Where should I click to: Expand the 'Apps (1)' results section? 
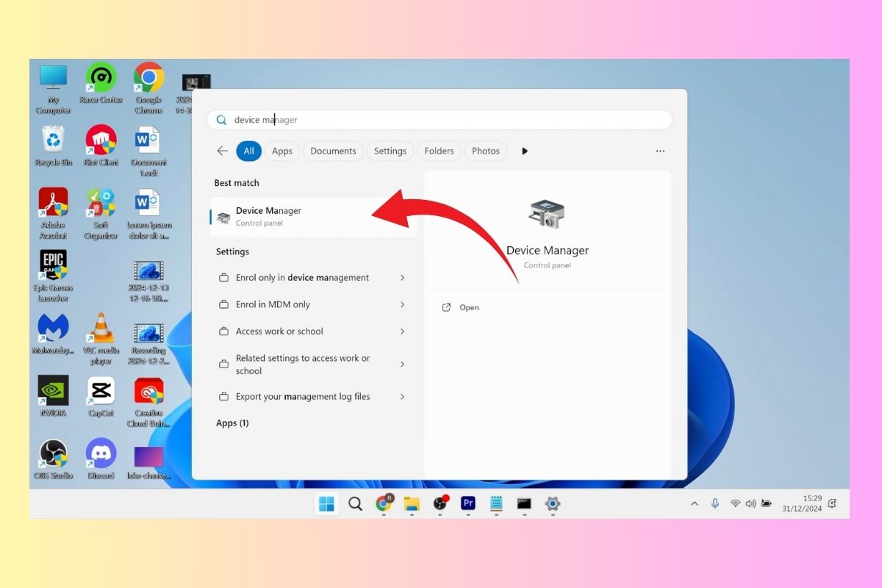click(232, 423)
